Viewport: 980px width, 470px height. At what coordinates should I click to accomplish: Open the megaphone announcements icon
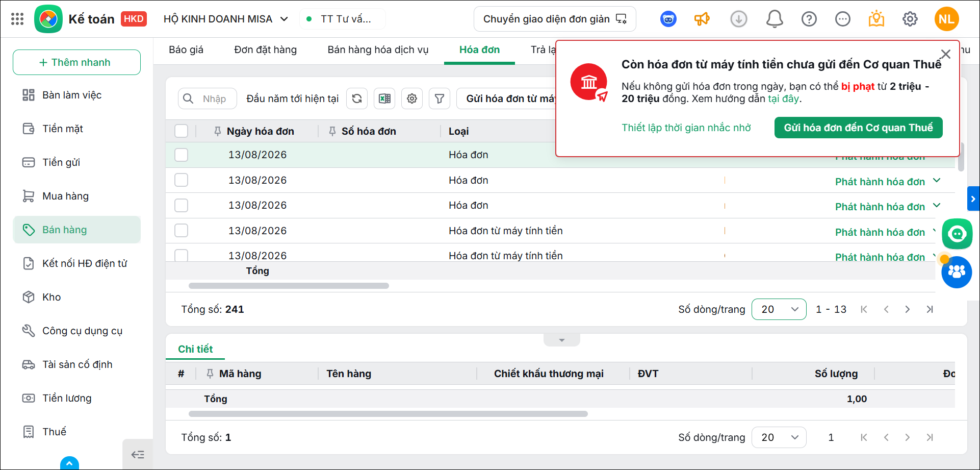pos(702,19)
